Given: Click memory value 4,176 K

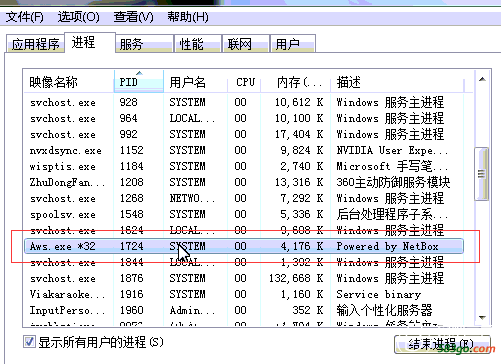Looking at the screenshot, I should pyautogui.click(x=302, y=246).
